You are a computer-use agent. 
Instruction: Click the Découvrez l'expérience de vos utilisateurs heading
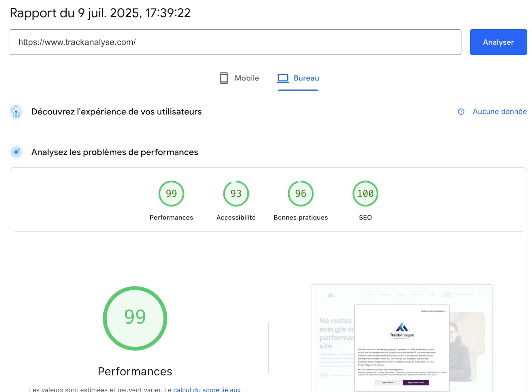[116, 112]
